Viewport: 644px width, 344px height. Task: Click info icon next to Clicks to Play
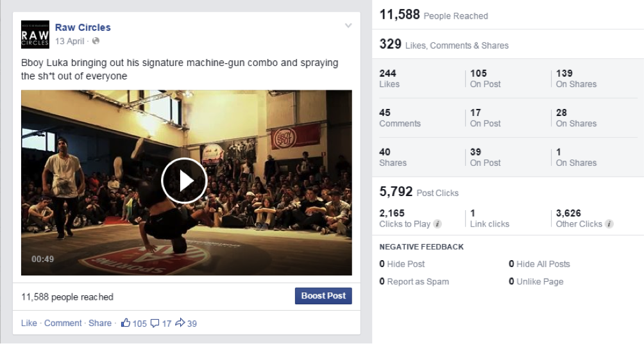click(437, 224)
